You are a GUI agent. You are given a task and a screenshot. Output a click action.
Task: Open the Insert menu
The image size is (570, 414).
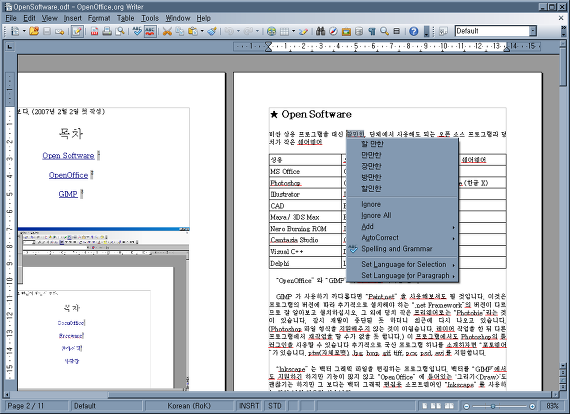(x=73, y=18)
